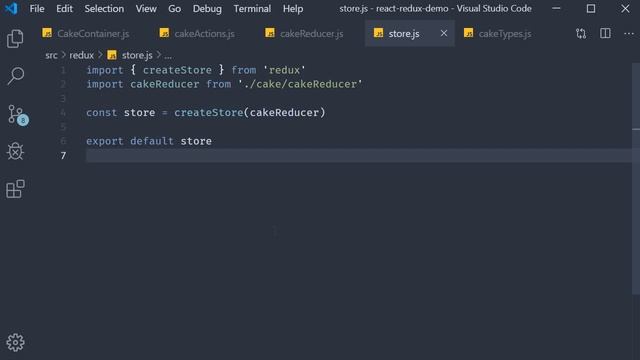Viewport: 640px width, 360px height.
Task: Expand the breadcrumb ellipsis symbol list
Action: [x=168, y=56]
